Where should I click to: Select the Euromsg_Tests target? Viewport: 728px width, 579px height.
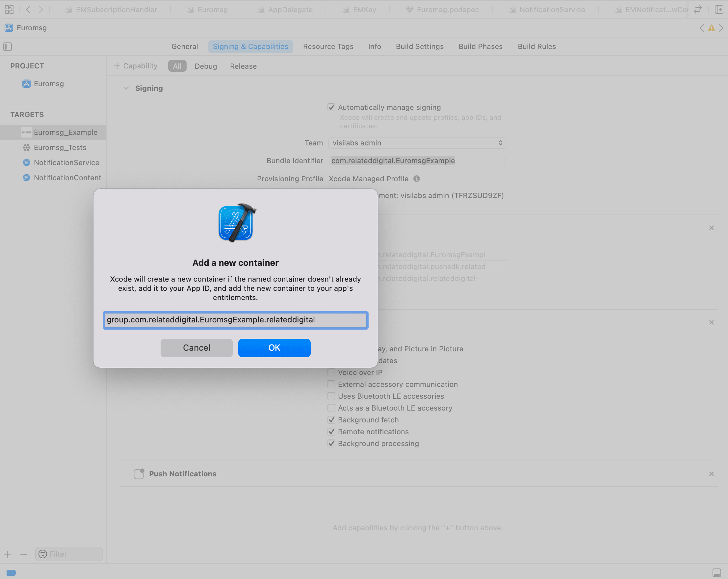tap(59, 146)
